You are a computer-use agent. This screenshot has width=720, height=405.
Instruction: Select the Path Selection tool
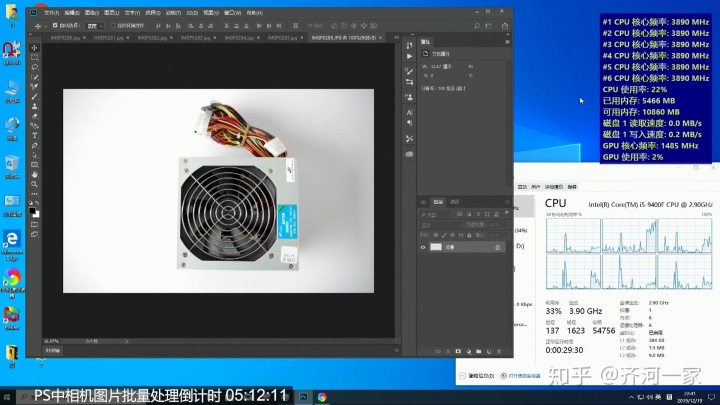pyautogui.click(x=34, y=155)
